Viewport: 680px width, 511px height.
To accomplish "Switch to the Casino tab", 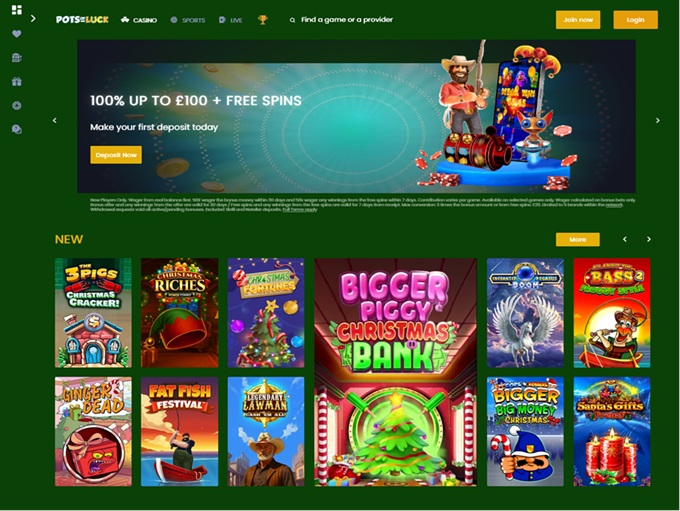I will [x=139, y=20].
